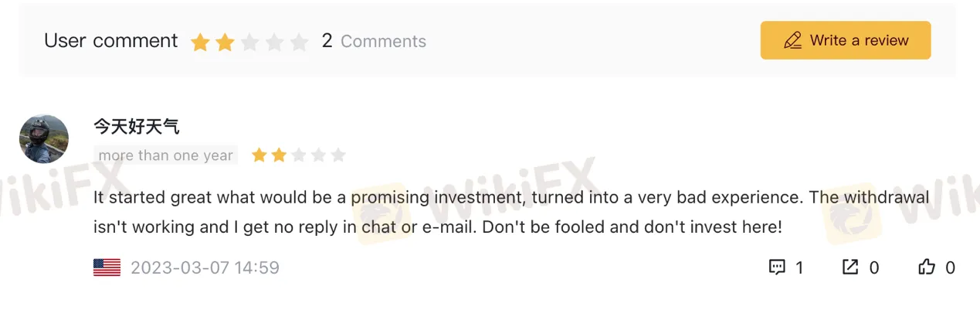Click the United States flag icon

click(x=107, y=268)
